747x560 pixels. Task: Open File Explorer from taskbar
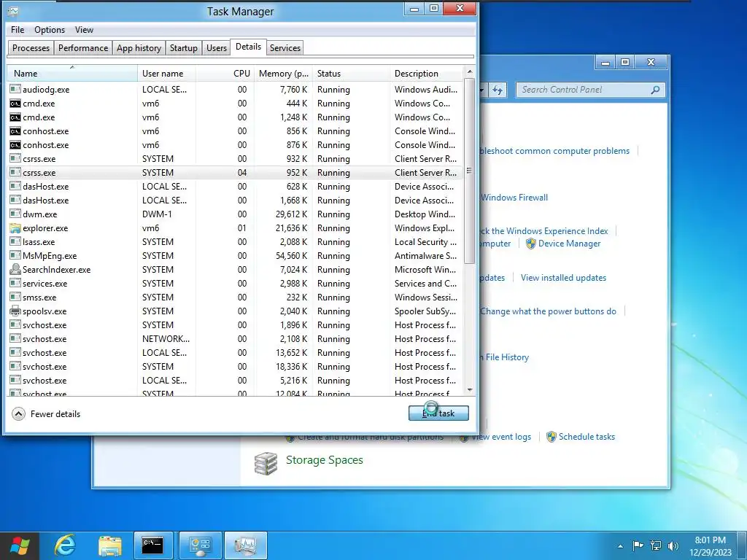click(x=110, y=545)
